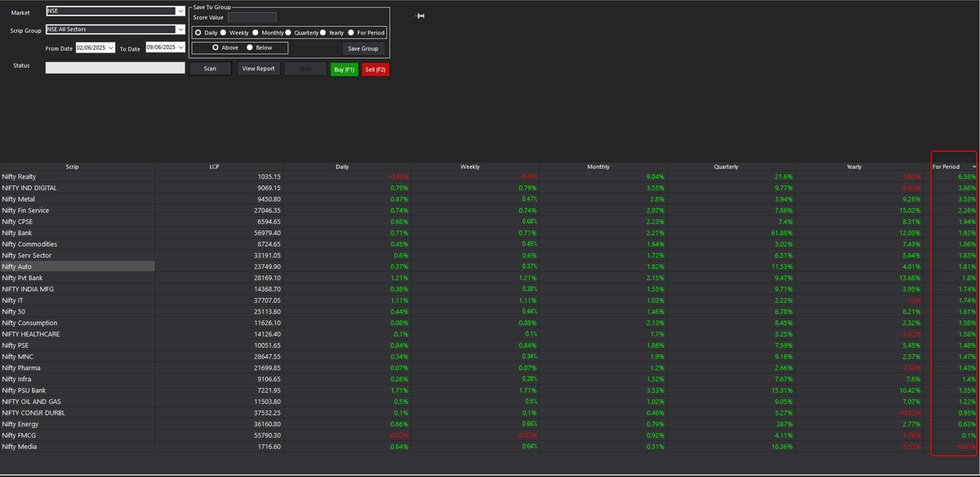Click the For Period sort arrow icon

coord(974,167)
